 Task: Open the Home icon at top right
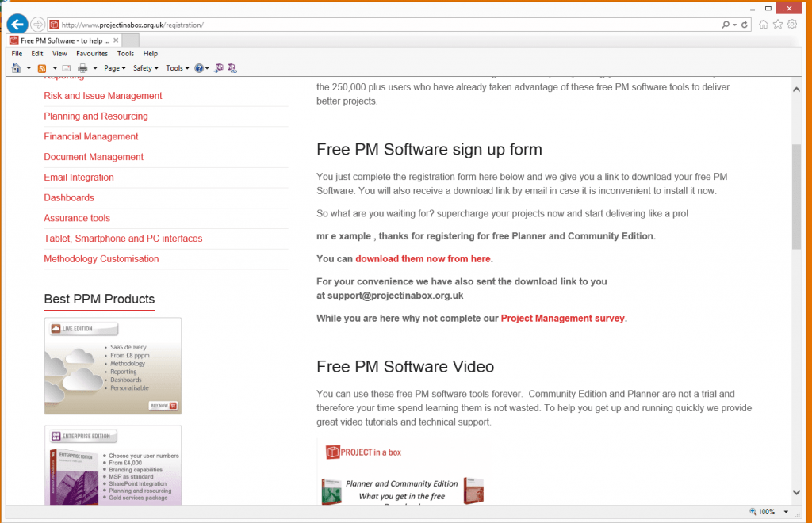[x=764, y=25]
